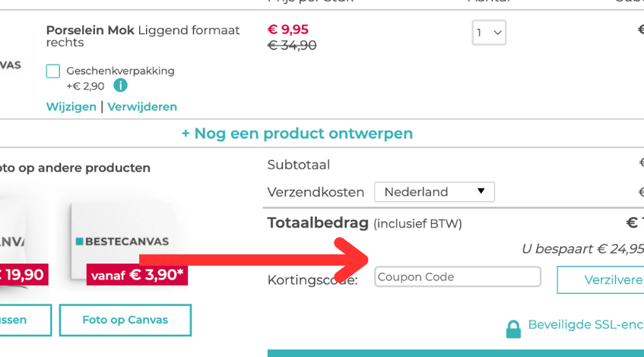Viewport: 644px width, 357px height.
Task: Click the gift wrap info icon
Action: point(120,86)
